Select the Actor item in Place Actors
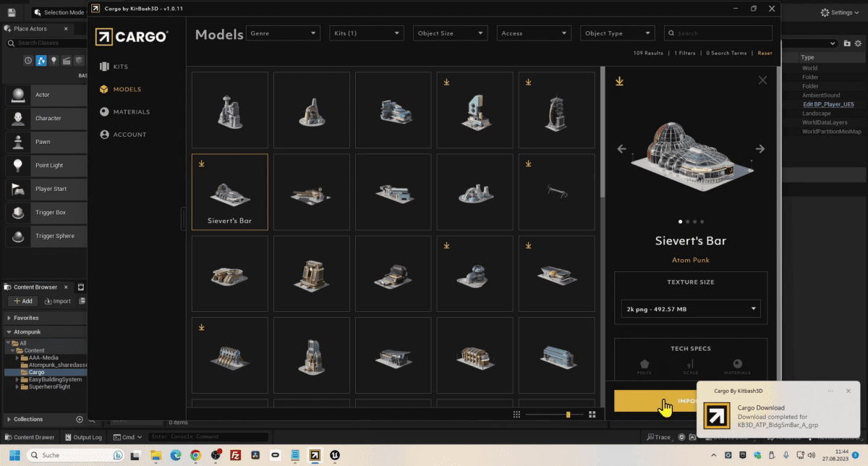The height and width of the screenshot is (466, 868). tap(46, 95)
